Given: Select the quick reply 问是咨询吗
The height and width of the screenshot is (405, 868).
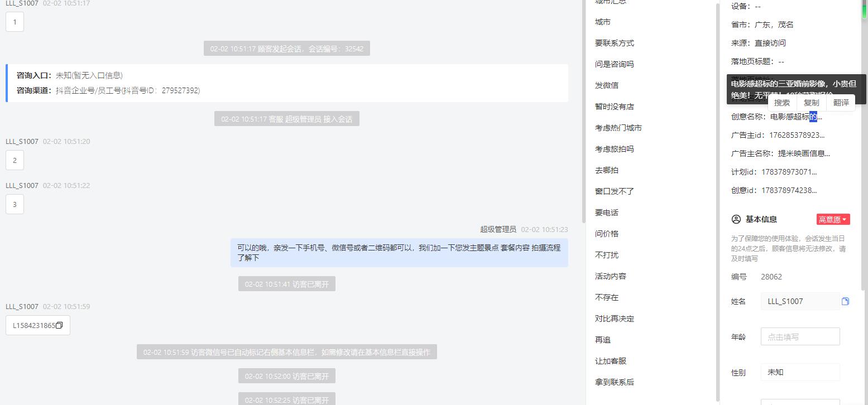Looking at the screenshot, I should (x=615, y=64).
